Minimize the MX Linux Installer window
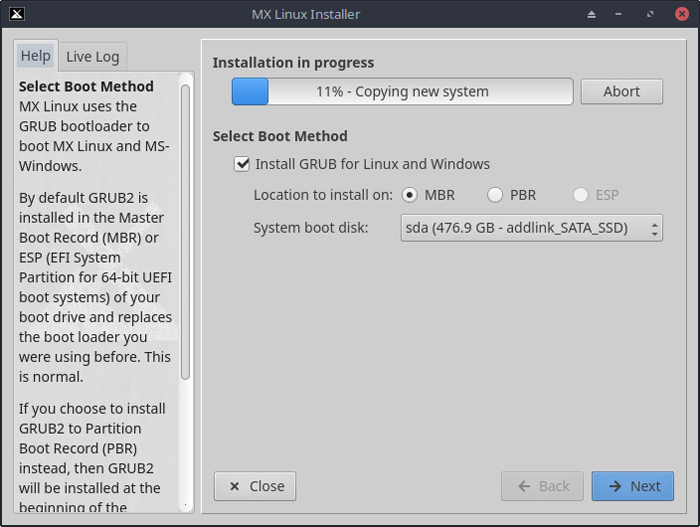The width and height of the screenshot is (700, 527). [618, 14]
